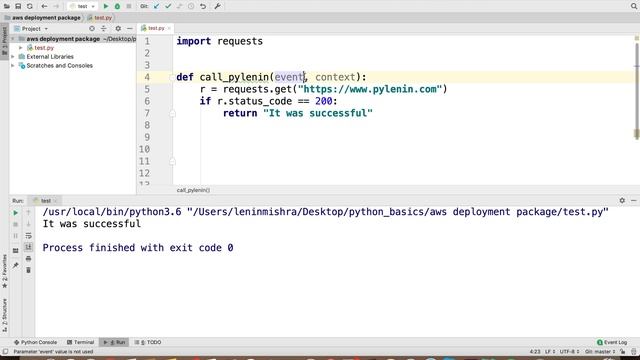Click Git Commit green checkmark
The image size is (640, 360).
[x=168, y=6]
